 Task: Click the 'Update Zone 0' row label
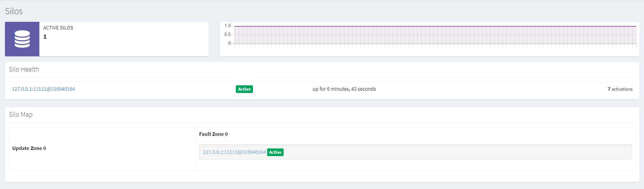(x=29, y=148)
